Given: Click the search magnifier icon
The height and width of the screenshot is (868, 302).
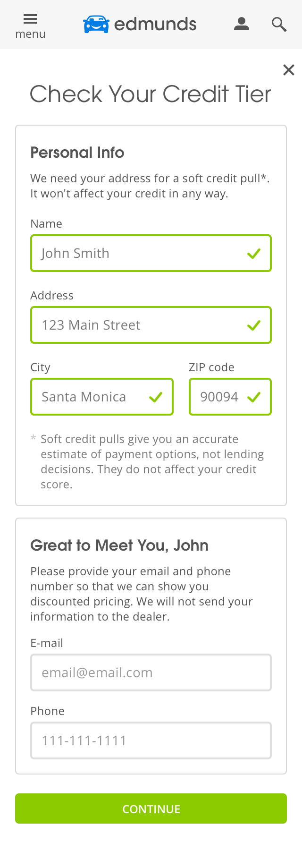Looking at the screenshot, I should click(279, 24).
